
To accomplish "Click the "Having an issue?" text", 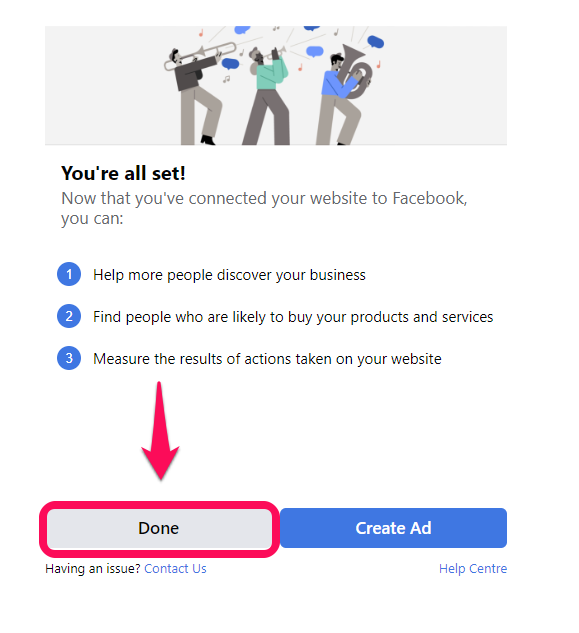I will (92, 568).
